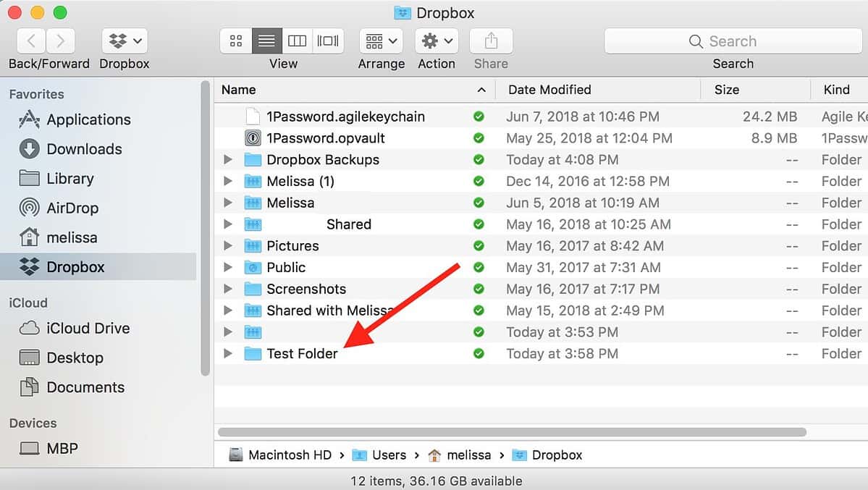The height and width of the screenshot is (490, 868).
Task: Select list view mode button
Action: pos(266,41)
